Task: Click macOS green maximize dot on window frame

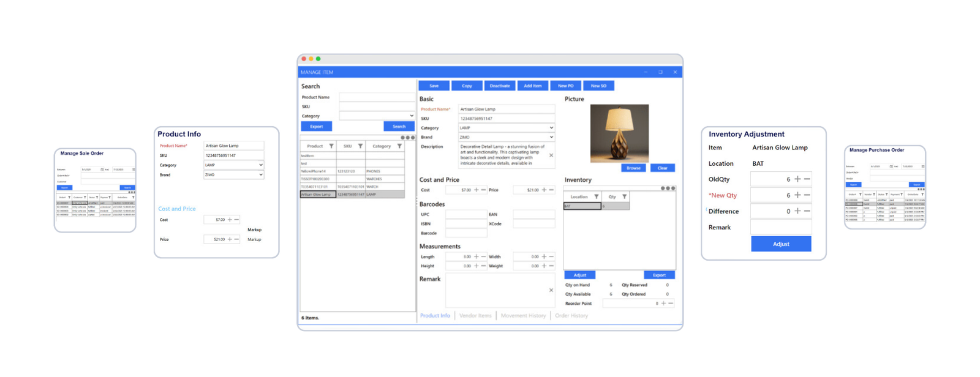Action: tap(318, 59)
